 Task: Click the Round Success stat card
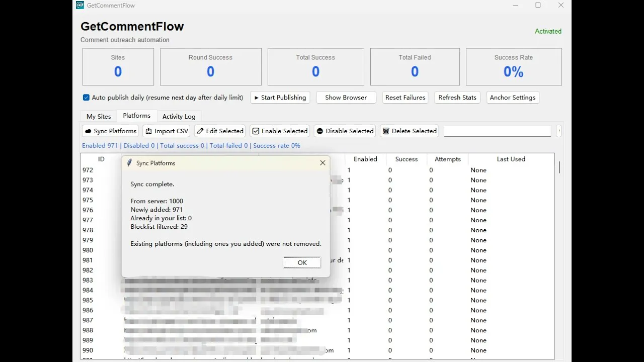pos(211,67)
